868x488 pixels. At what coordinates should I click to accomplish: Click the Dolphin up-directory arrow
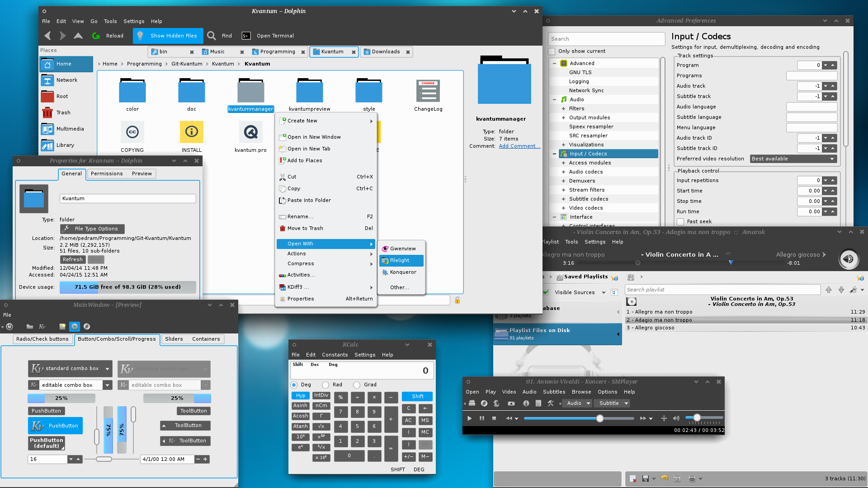click(78, 36)
